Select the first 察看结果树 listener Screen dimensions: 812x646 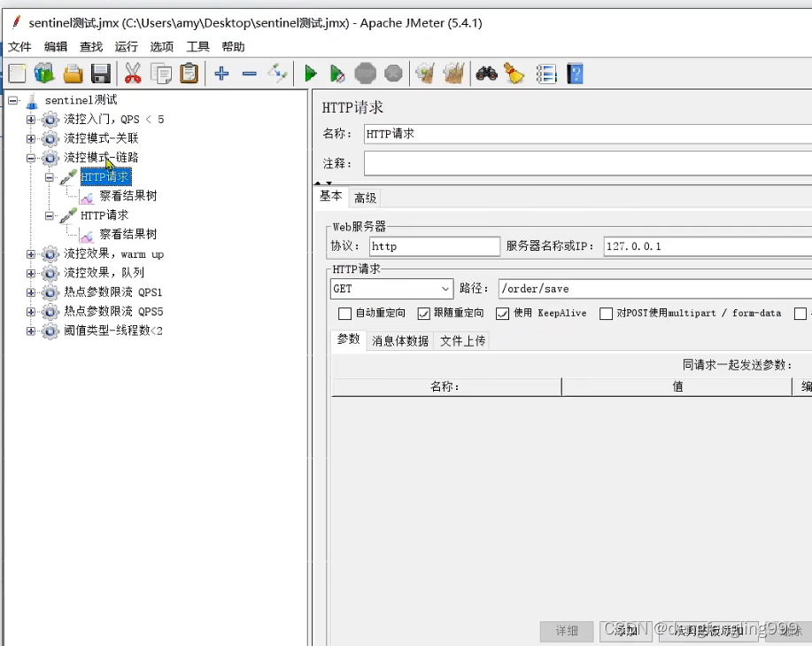coord(128,196)
